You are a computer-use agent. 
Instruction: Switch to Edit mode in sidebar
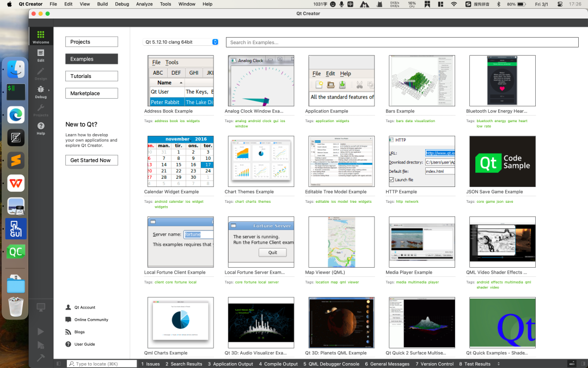pyautogui.click(x=41, y=55)
